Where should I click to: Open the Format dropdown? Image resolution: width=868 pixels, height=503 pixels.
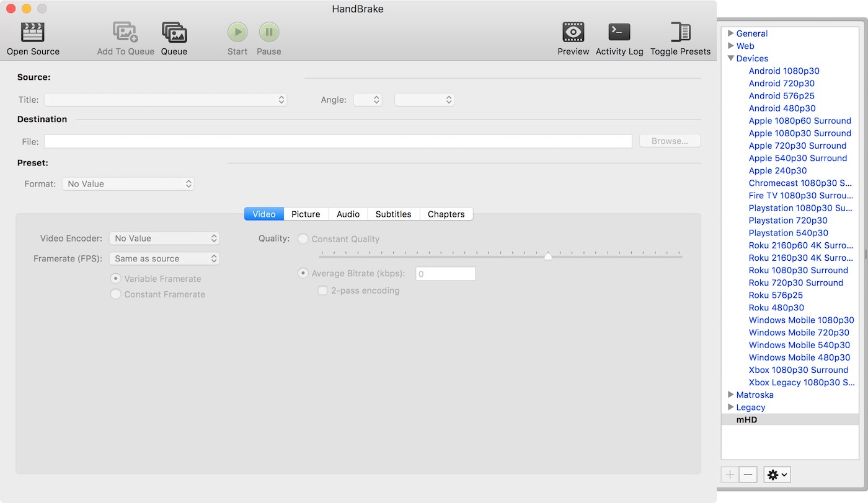[128, 184]
